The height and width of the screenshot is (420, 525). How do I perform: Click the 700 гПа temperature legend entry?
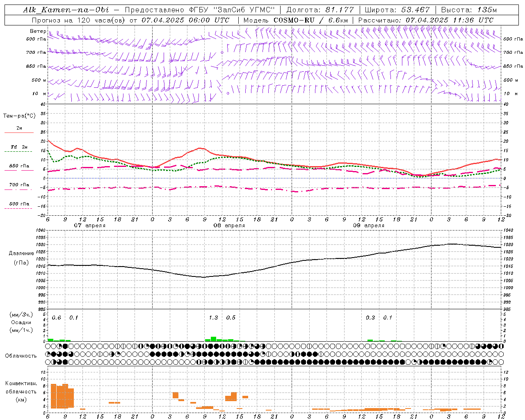coord(19,185)
